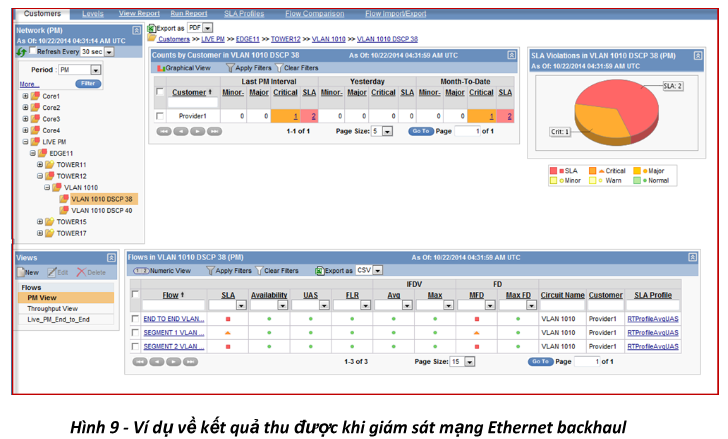This screenshot has width=728, height=439.
Task: Open the SEGMENT 1 VLAN flow link
Action: [x=174, y=333]
